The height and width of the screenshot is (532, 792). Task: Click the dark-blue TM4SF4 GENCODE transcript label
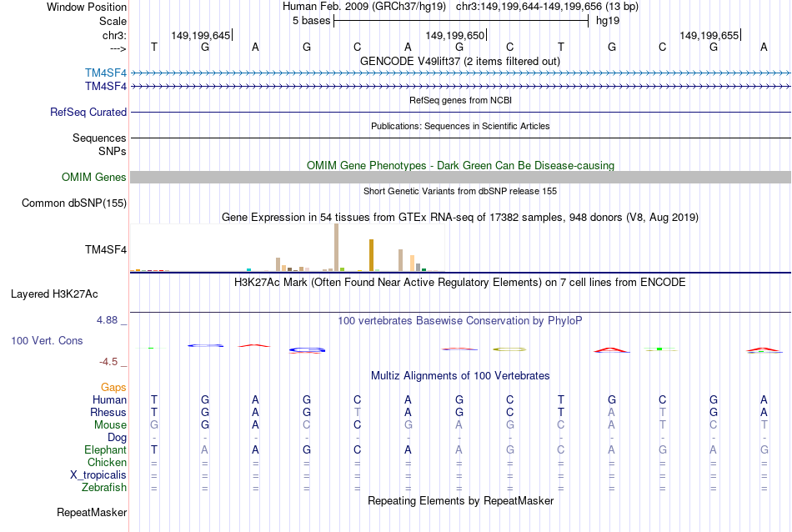[x=106, y=87]
